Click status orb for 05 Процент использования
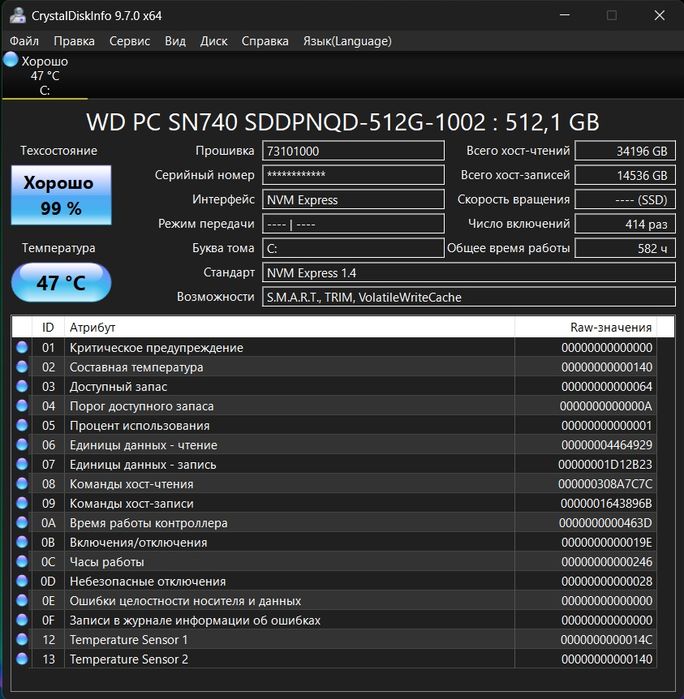Screen dimensions: 684x699 pyautogui.click(x=22, y=425)
